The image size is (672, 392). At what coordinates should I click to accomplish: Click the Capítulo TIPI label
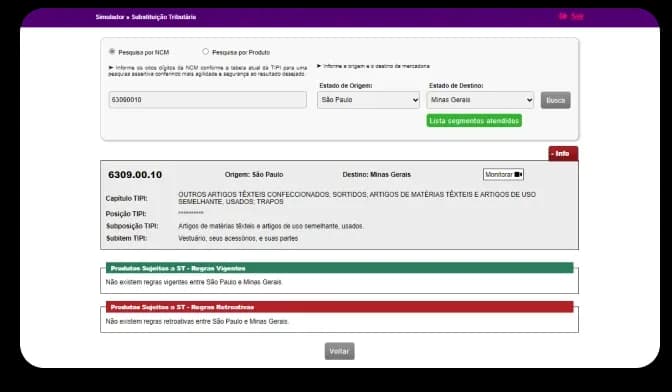point(127,198)
